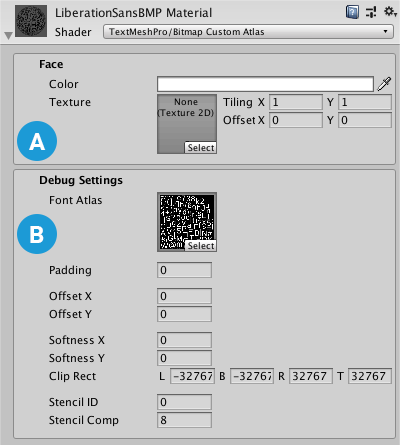Click the Softness Y label
400x445 pixels.
(77, 358)
